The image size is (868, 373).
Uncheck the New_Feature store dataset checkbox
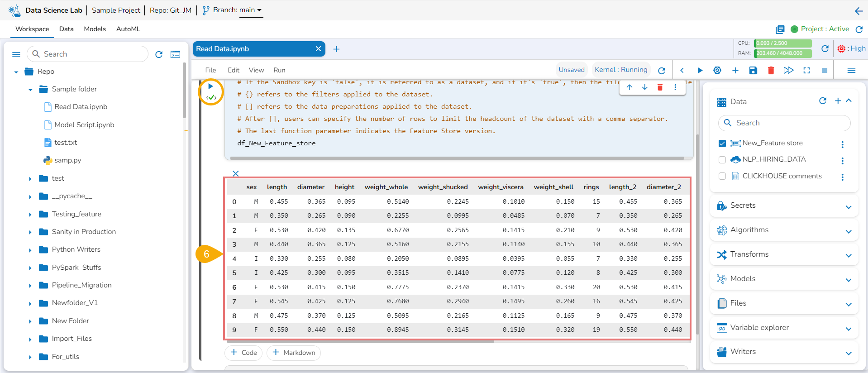722,143
